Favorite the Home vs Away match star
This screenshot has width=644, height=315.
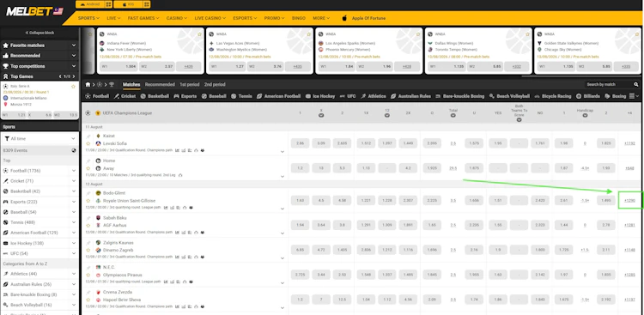coord(88,168)
